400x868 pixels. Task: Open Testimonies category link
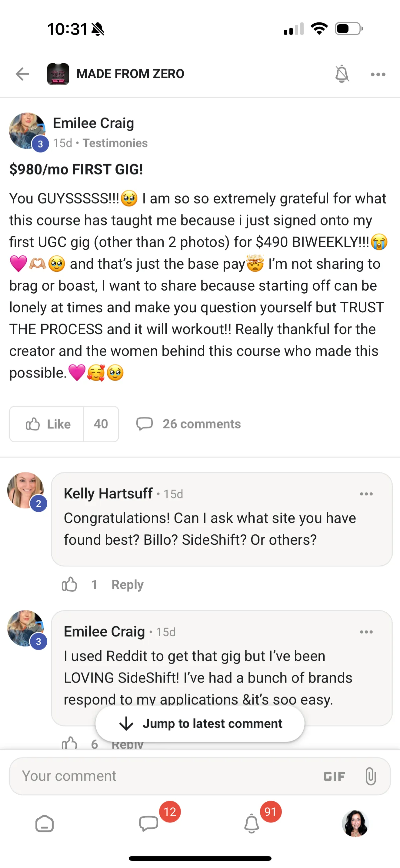[115, 143]
